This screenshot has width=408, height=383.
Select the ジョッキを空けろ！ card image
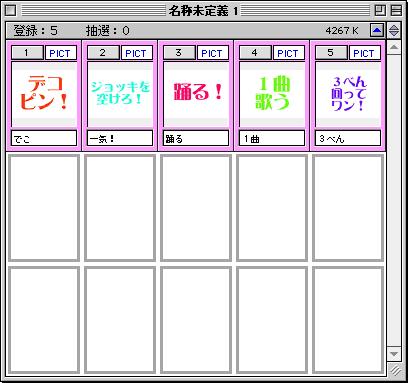(x=120, y=94)
